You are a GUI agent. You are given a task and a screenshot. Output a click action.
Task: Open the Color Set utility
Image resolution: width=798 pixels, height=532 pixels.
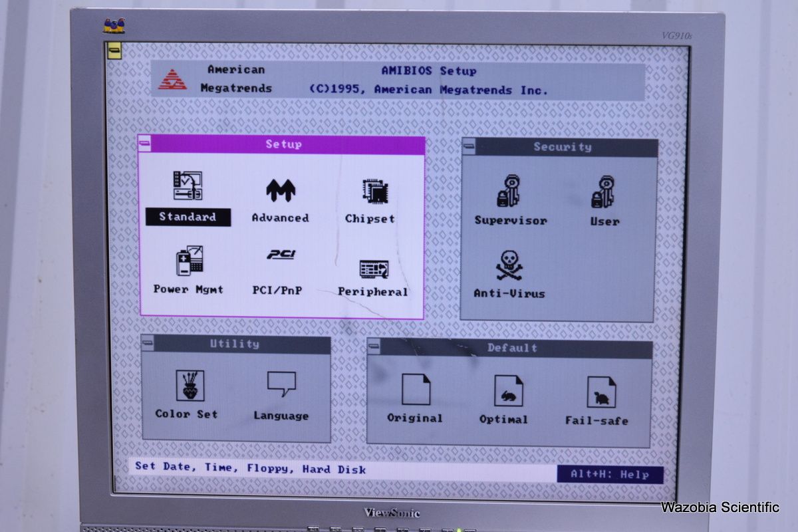[190, 386]
